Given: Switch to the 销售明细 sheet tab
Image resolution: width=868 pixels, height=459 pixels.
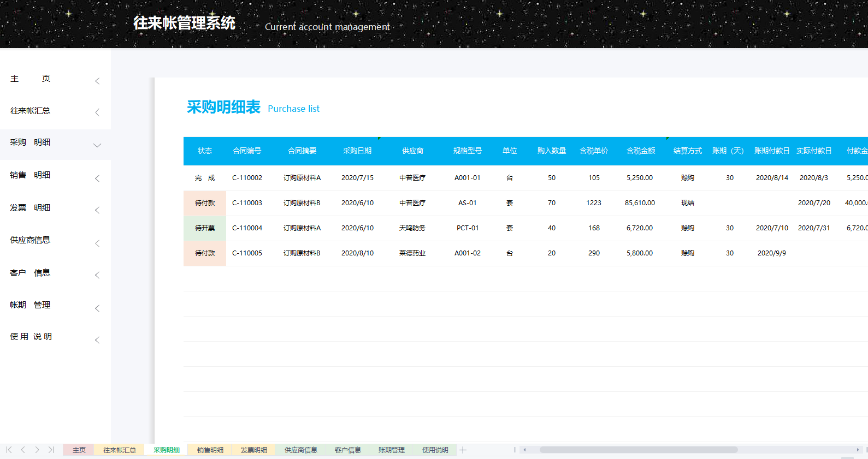Looking at the screenshot, I should point(210,450).
